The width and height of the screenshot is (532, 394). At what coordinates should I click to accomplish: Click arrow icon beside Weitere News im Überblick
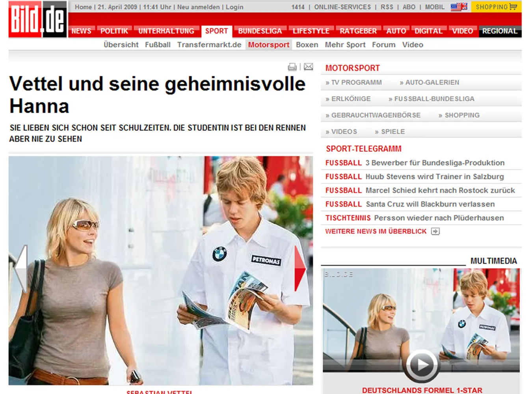pos(435,231)
